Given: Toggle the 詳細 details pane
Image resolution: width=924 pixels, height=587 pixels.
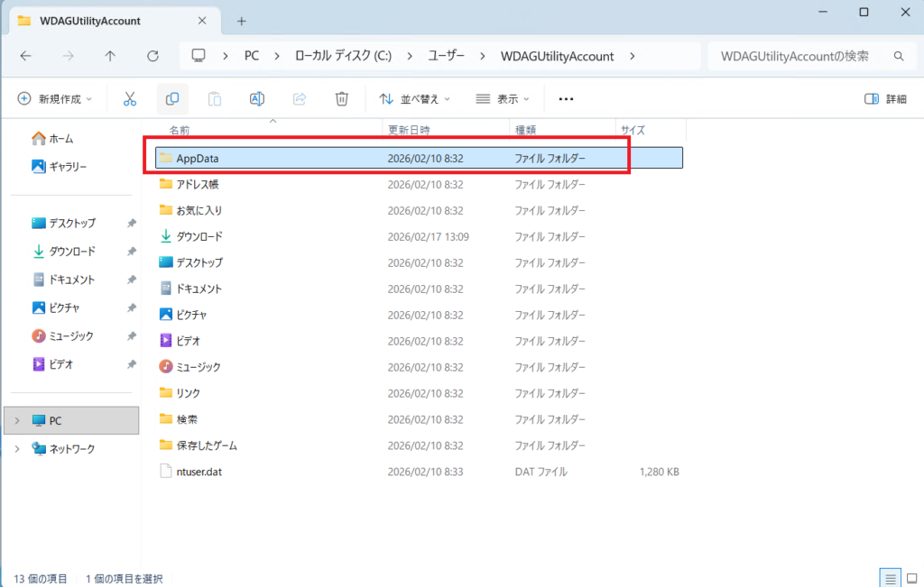Looking at the screenshot, I should (x=885, y=98).
